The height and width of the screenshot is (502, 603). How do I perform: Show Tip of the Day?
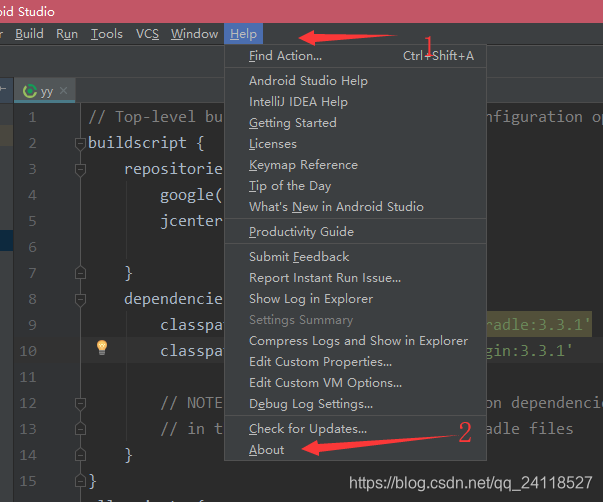click(x=355, y=186)
